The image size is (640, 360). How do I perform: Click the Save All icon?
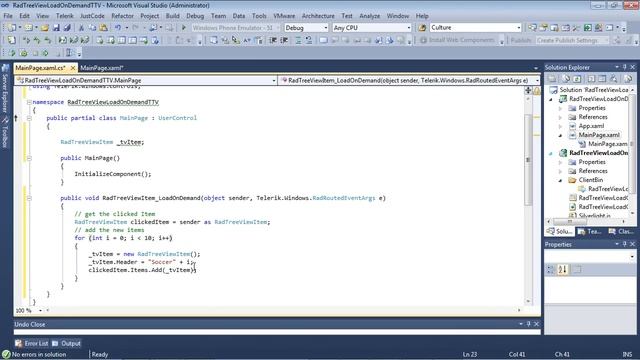tap(67, 28)
